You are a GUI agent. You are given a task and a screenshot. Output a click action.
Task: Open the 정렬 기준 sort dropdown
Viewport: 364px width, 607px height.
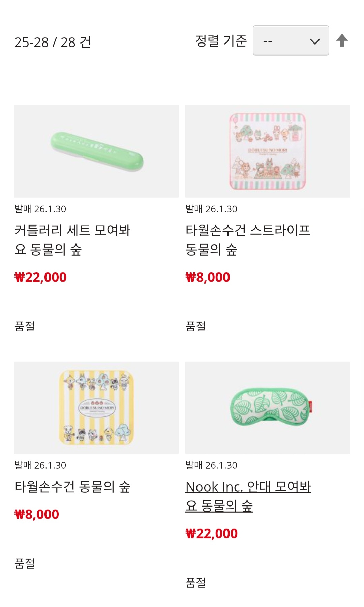pos(291,40)
